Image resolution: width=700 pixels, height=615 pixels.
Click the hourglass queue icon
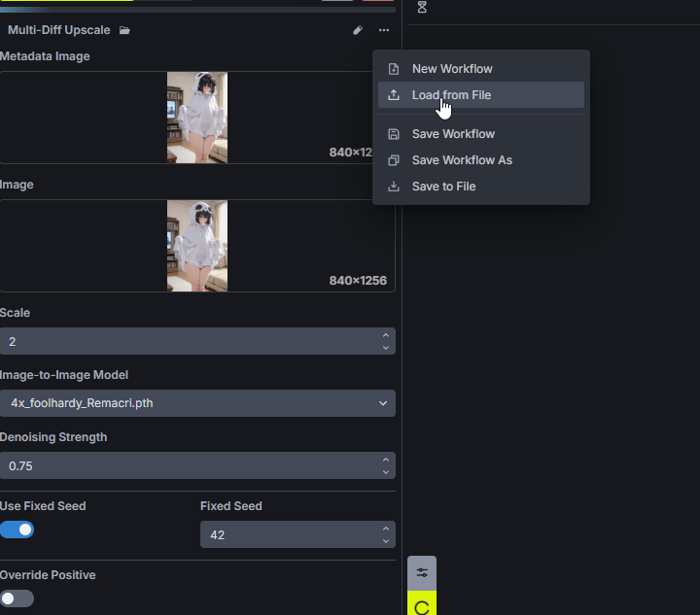(x=422, y=7)
